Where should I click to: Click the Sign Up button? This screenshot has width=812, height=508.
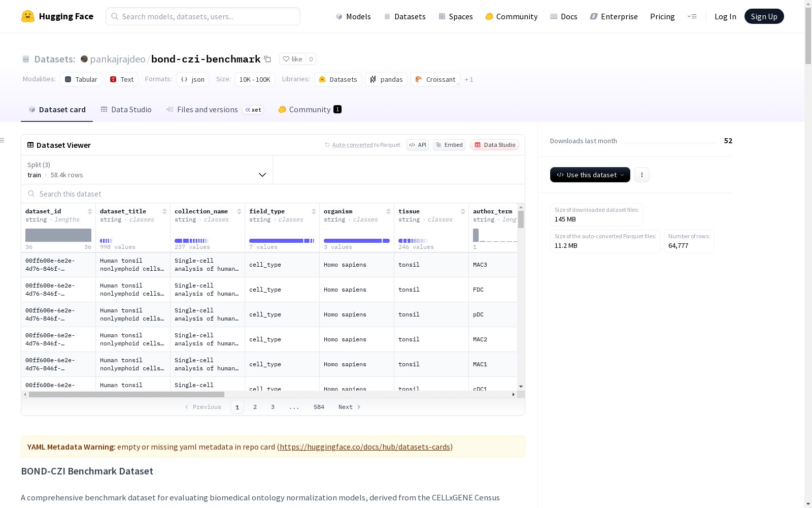click(x=764, y=16)
